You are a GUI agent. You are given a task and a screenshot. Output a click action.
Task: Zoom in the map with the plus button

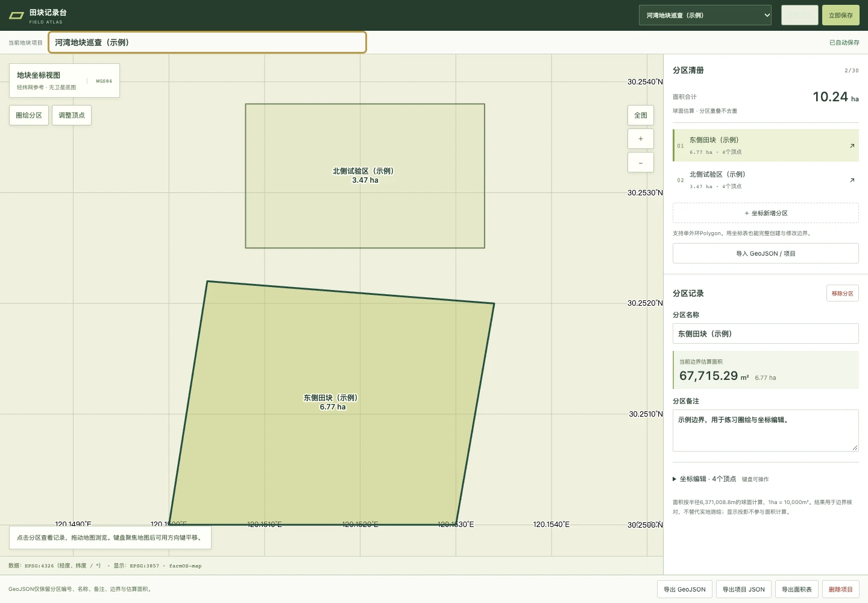click(641, 139)
